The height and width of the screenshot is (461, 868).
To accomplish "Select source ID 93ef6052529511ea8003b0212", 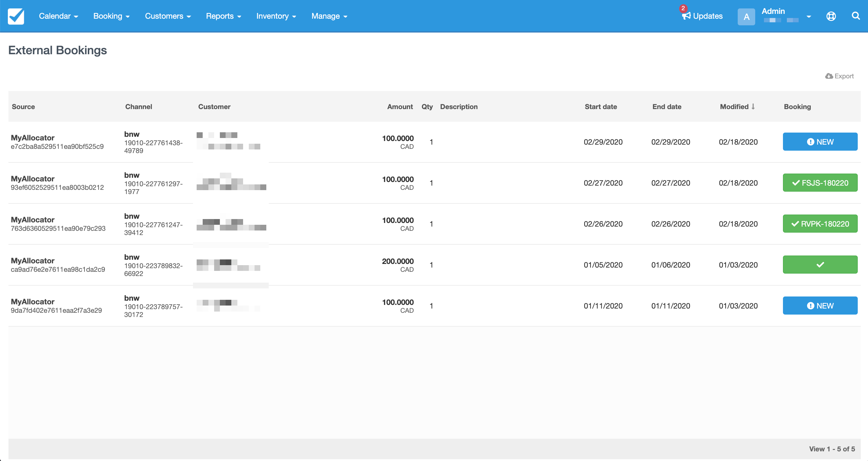I will click(57, 188).
